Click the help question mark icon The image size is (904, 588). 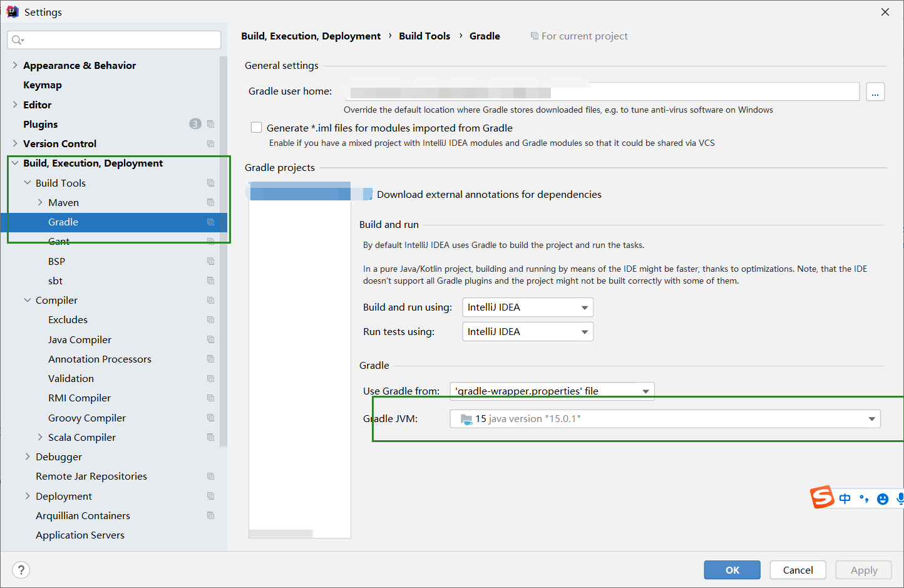click(x=21, y=570)
